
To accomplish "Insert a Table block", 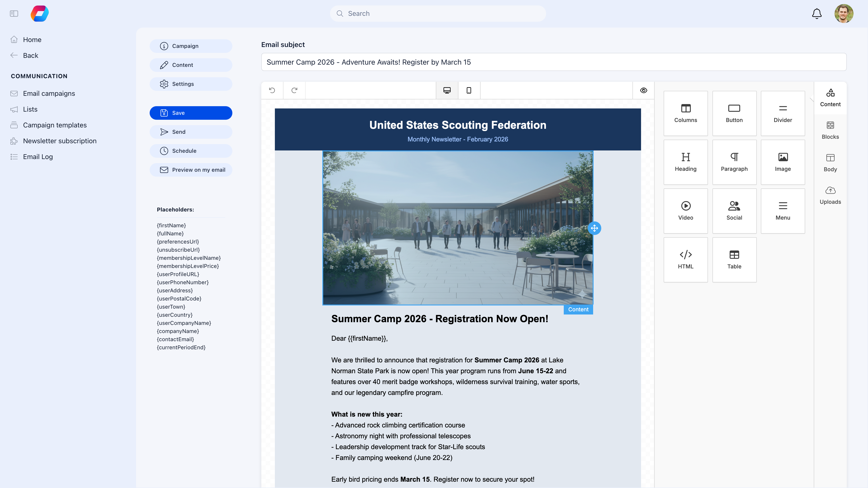I will click(x=734, y=259).
